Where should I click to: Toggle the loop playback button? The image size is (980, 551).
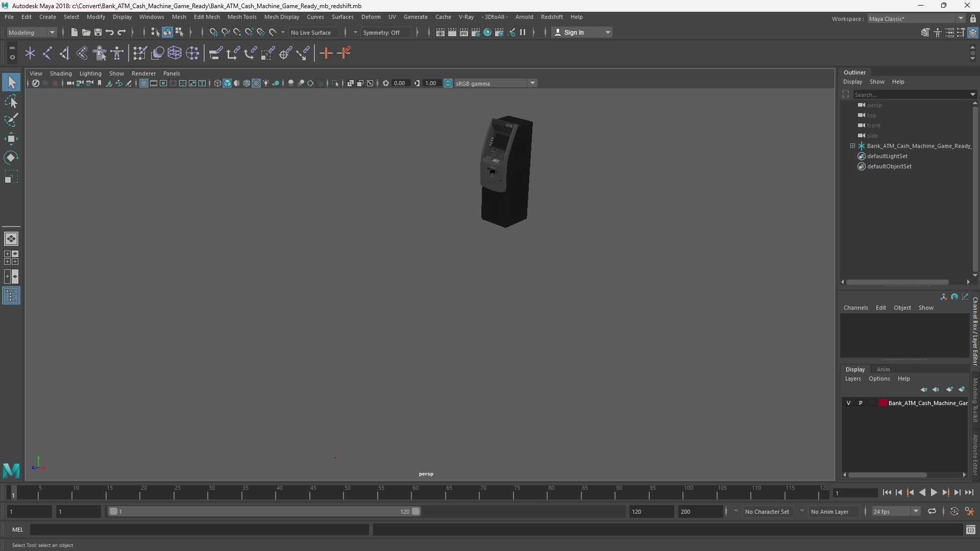click(x=932, y=511)
